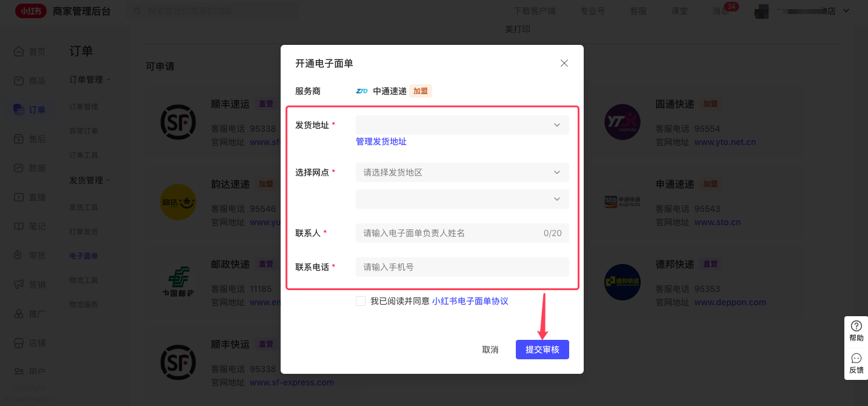Open www.sto.cn link
Image resolution: width=868 pixels, height=406 pixels.
(717, 223)
